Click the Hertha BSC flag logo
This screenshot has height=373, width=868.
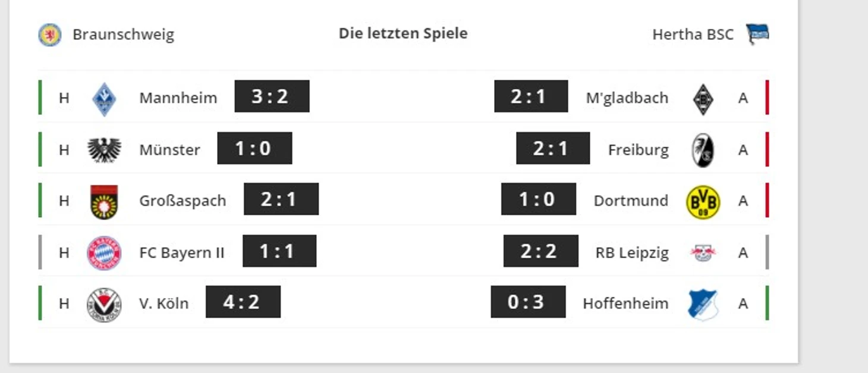pos(757,34)
